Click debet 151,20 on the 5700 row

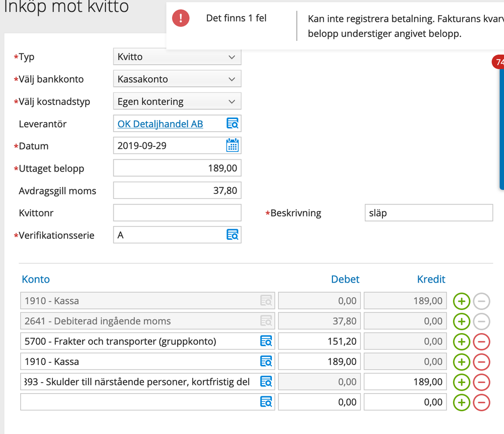tap(319, 341)
